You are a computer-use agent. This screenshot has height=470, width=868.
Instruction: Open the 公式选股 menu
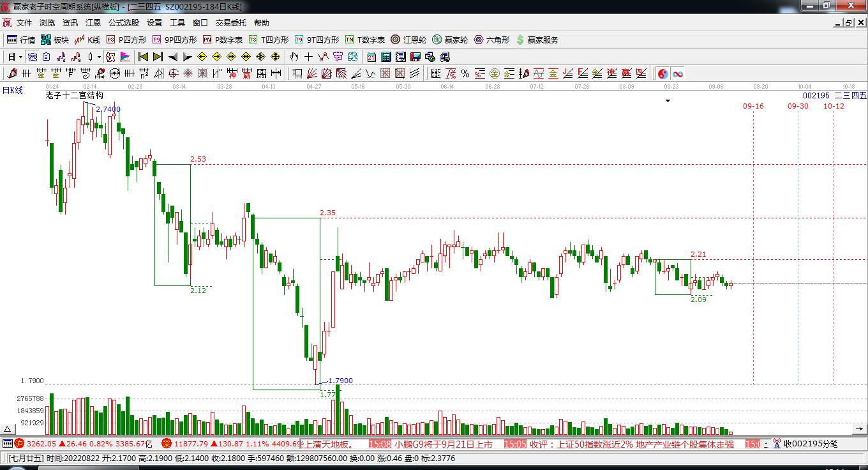tap(124, 22)
